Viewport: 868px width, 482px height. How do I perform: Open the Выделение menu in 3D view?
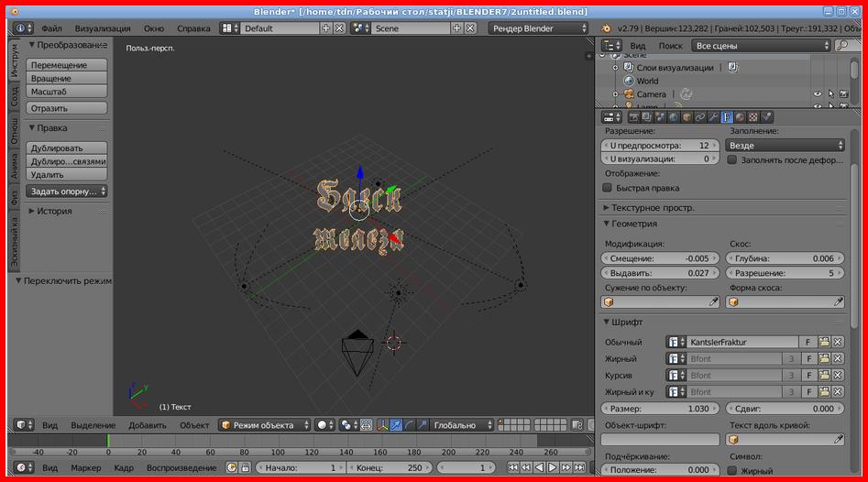click(93, 425)
